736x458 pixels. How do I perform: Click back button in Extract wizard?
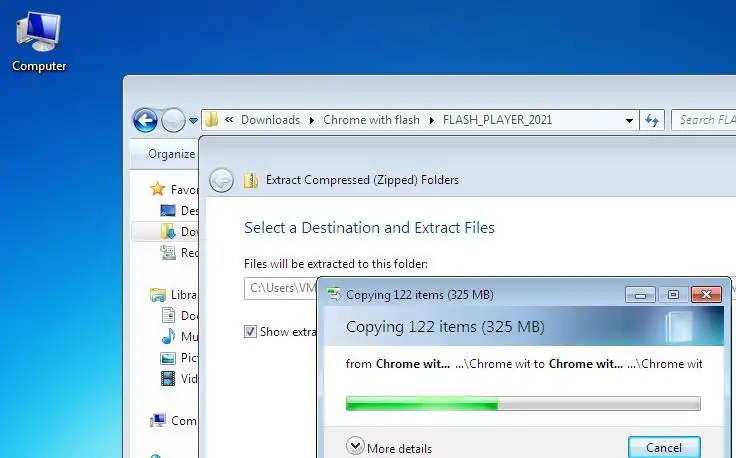coord(221,180)
